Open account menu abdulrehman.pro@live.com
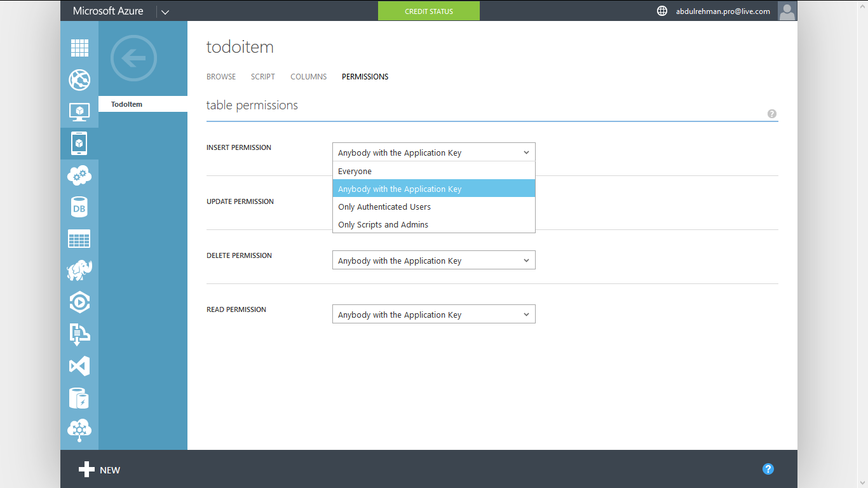 pos(723,11)
